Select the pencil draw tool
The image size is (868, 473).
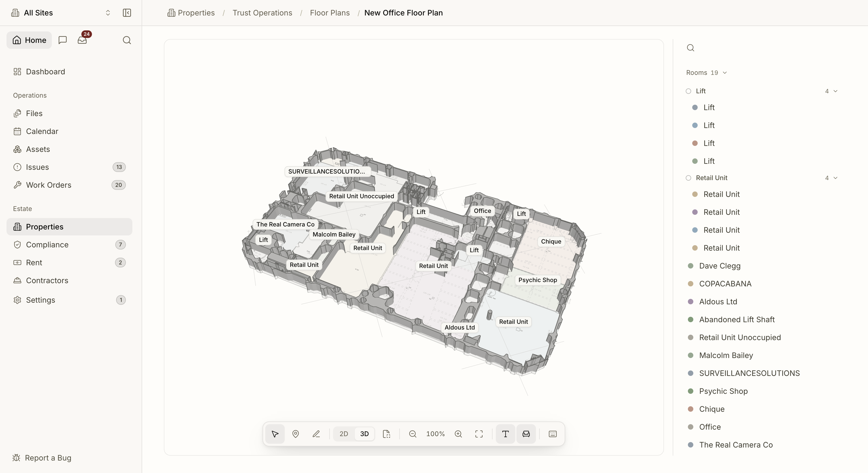pyautogui.click(x=316, y=434)
